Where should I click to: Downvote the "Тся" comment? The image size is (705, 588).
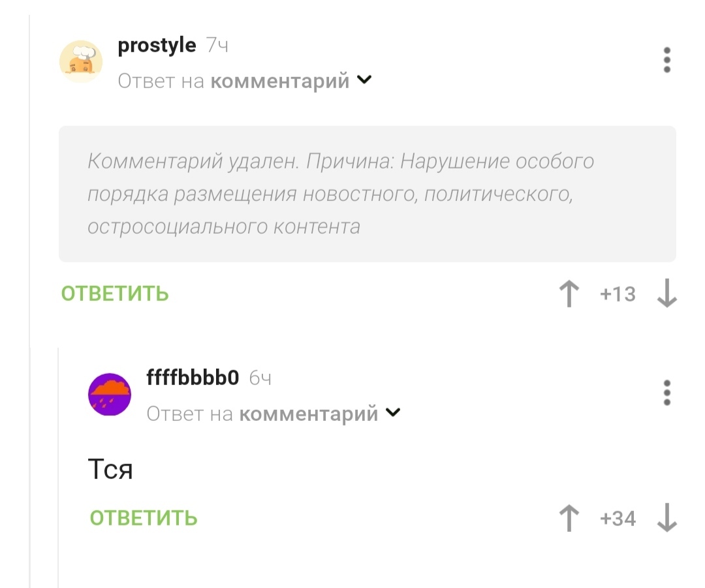tap(666, 518)
